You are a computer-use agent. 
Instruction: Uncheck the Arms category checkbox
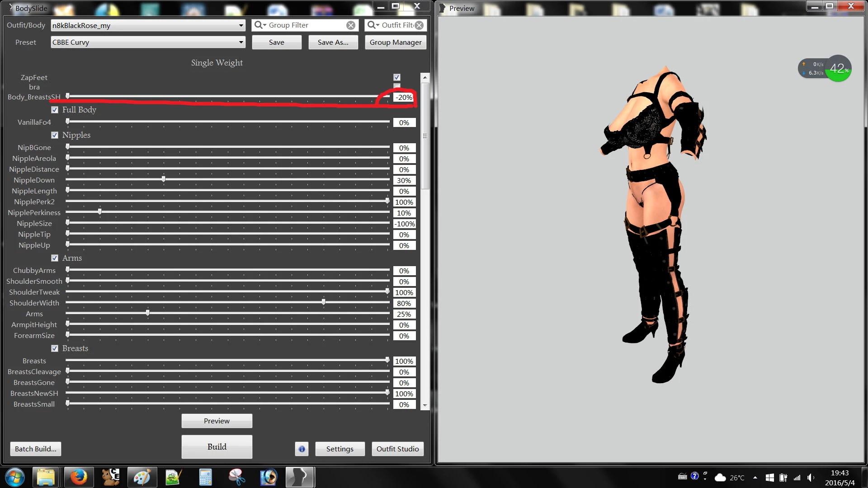pyautogui.click(x=55, y=258)
